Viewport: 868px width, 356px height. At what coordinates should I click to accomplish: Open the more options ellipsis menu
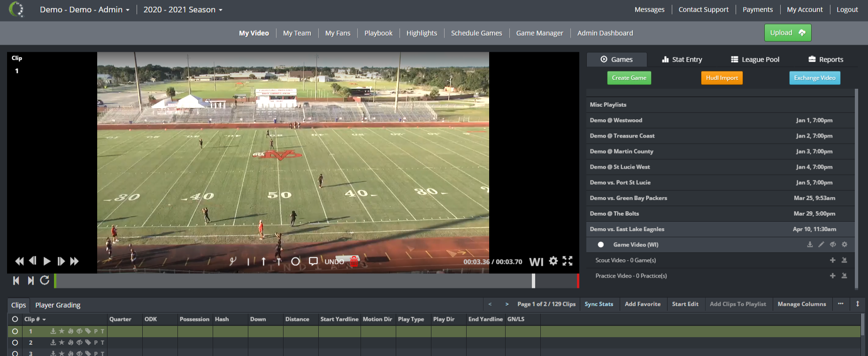840,304
